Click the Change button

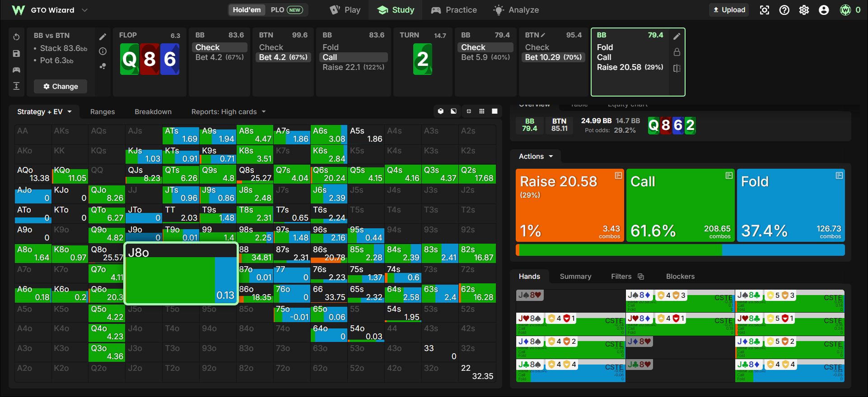pyautogui.click(x=61, y=87)
